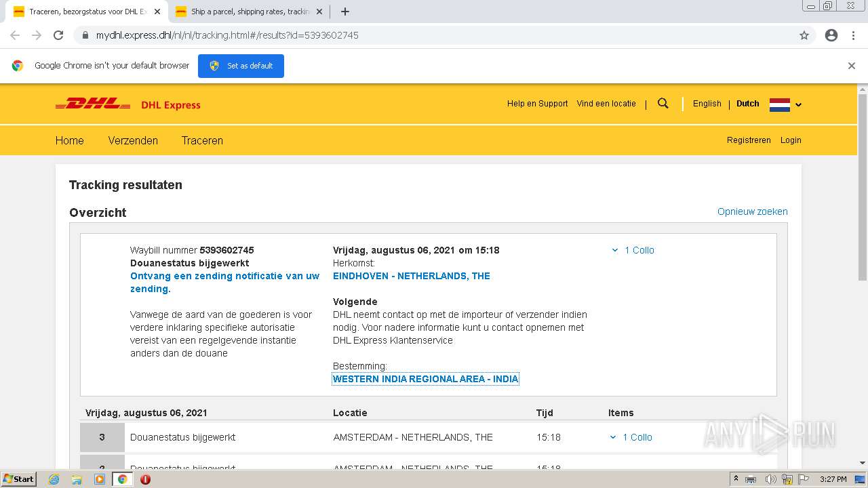Click WESTERN INDIA REGIONAL AREA - INDIA link

pyautogui.click(x=425, y=379)
